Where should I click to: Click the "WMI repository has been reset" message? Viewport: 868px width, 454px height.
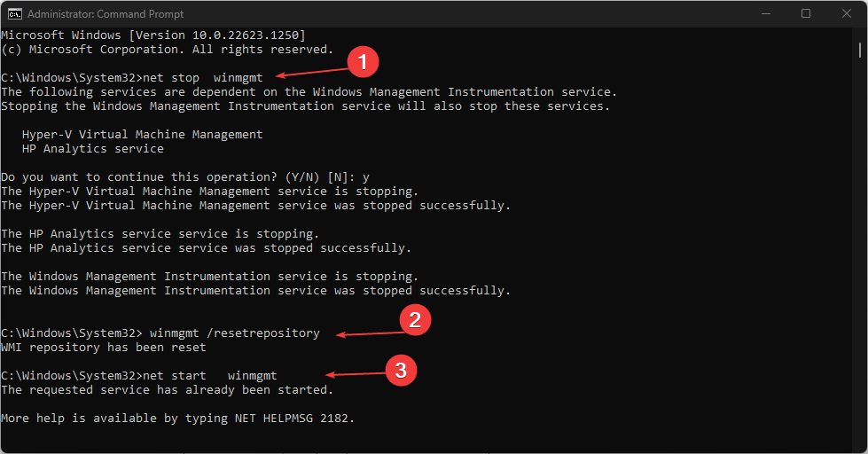(104, 348)
